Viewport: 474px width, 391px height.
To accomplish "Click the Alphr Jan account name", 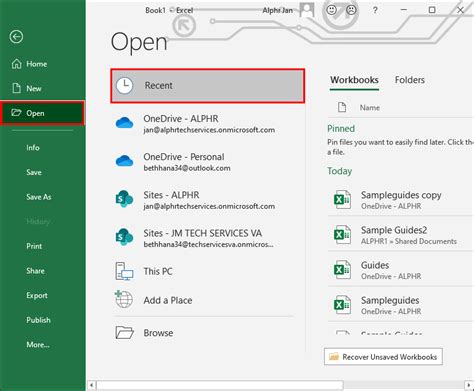I will pos(278,10).
